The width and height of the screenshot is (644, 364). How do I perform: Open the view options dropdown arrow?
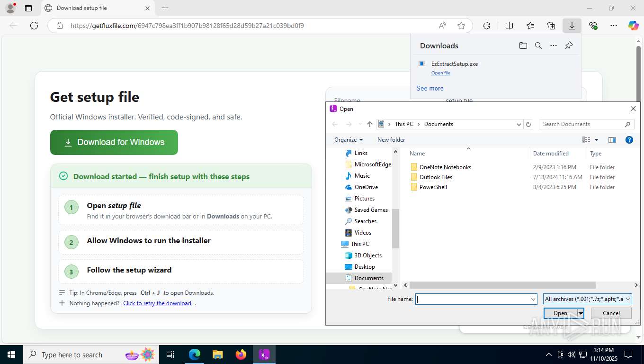point(596,140)
